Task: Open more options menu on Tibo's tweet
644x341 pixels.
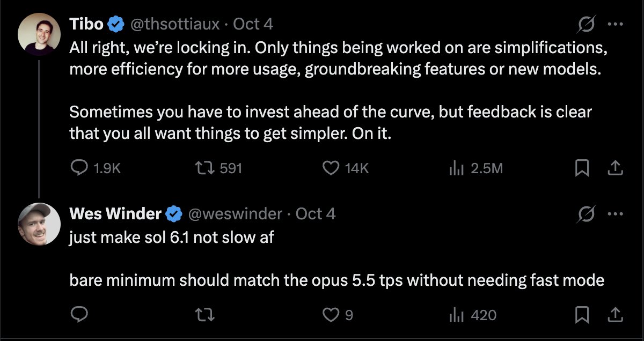Action: point(614,24)
